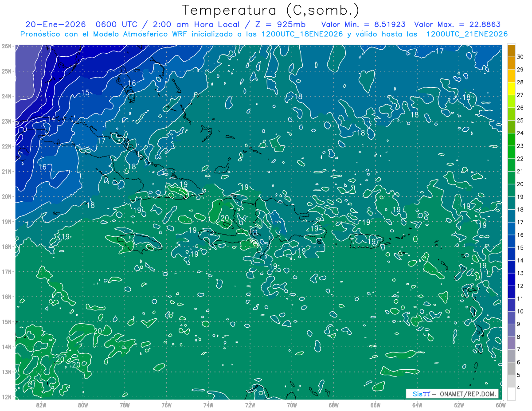Click the 17N latitude axis label

(7, 271)
